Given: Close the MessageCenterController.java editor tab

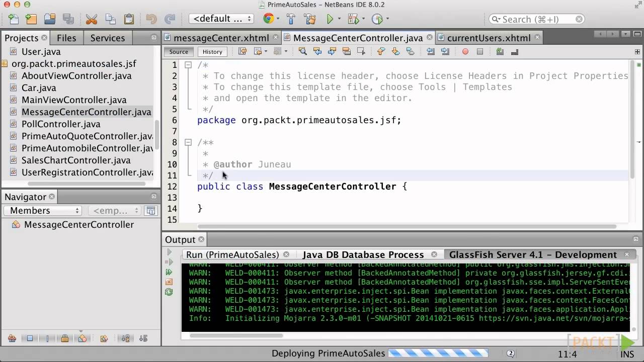Looking at the screenshot, I should point(429,37).
